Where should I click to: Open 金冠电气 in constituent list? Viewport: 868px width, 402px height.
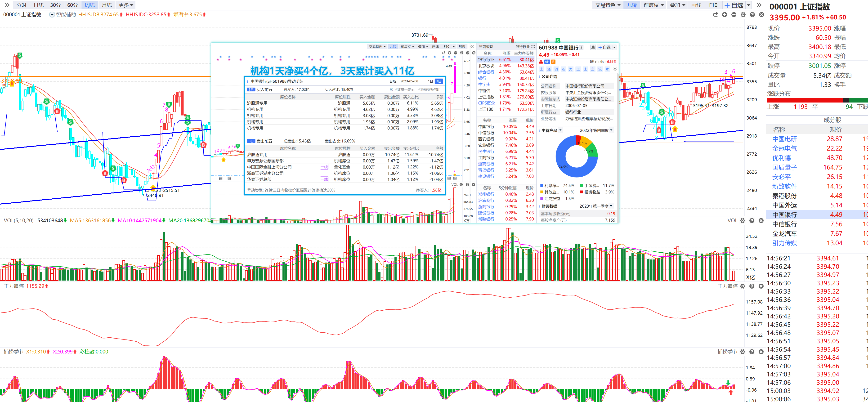[784, 148]
